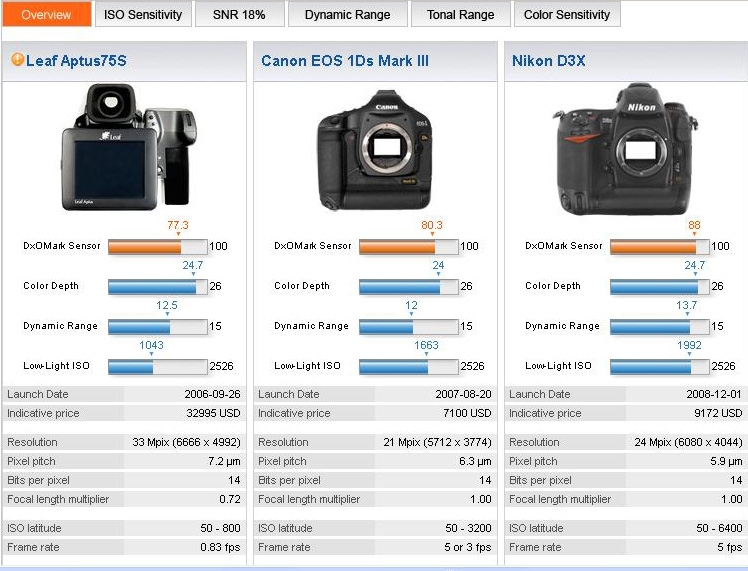Click the 2006-09-26 launch date
Screen dimensions: 748x571
tap(212, 394)
